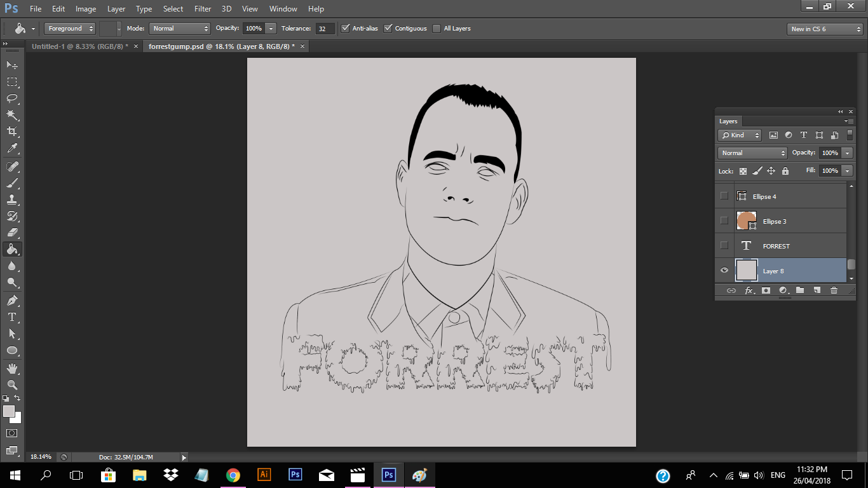This screenshot has height=488, width=868.
Task: Disable the Anti-alias option
Action: click(346, 28)
